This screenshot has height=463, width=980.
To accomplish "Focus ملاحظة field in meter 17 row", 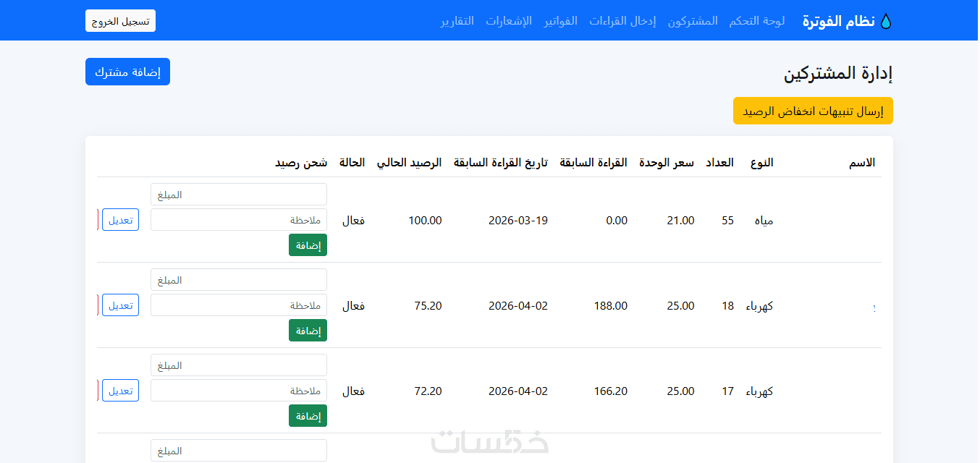I will click(x=239, y=391).
